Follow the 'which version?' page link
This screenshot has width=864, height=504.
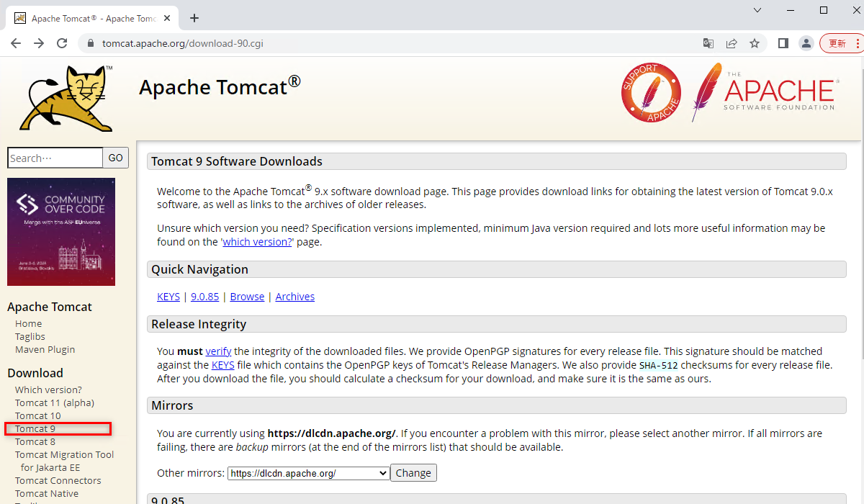point(257,242)
